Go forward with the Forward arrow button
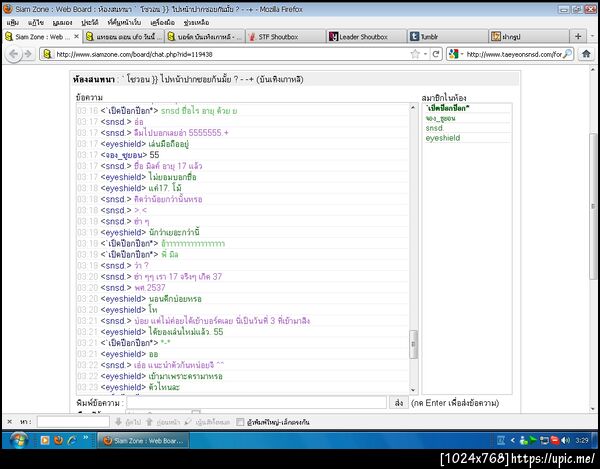This screenshot has width=600, height=469. pos(28,54)
